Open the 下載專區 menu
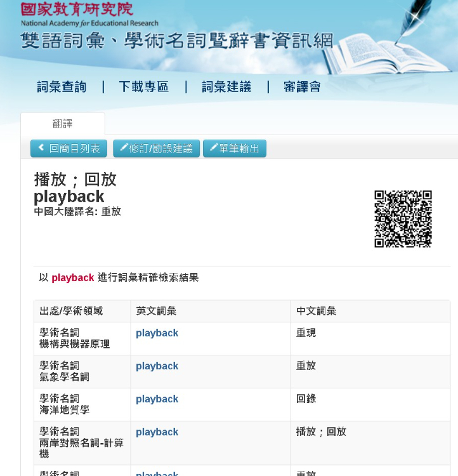 point(144,87)
